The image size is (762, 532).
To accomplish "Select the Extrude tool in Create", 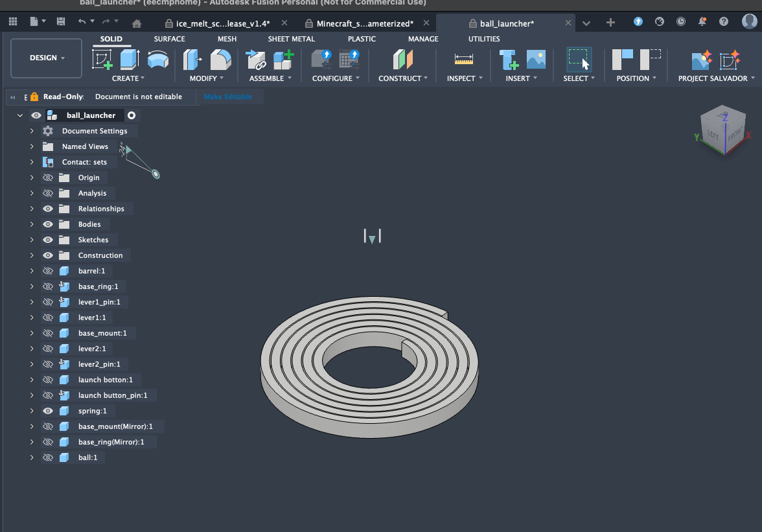I will [x=130, y=60].
